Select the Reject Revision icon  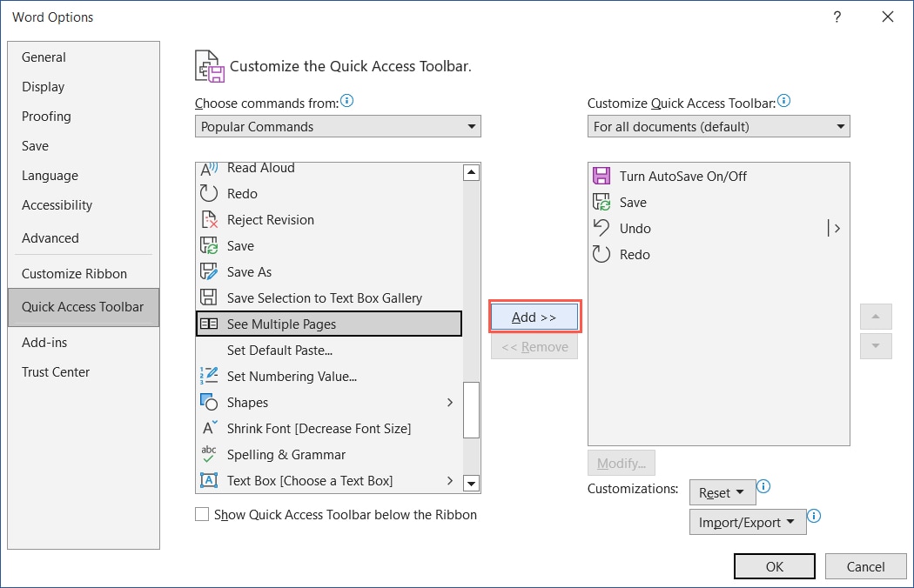[208, 219]
